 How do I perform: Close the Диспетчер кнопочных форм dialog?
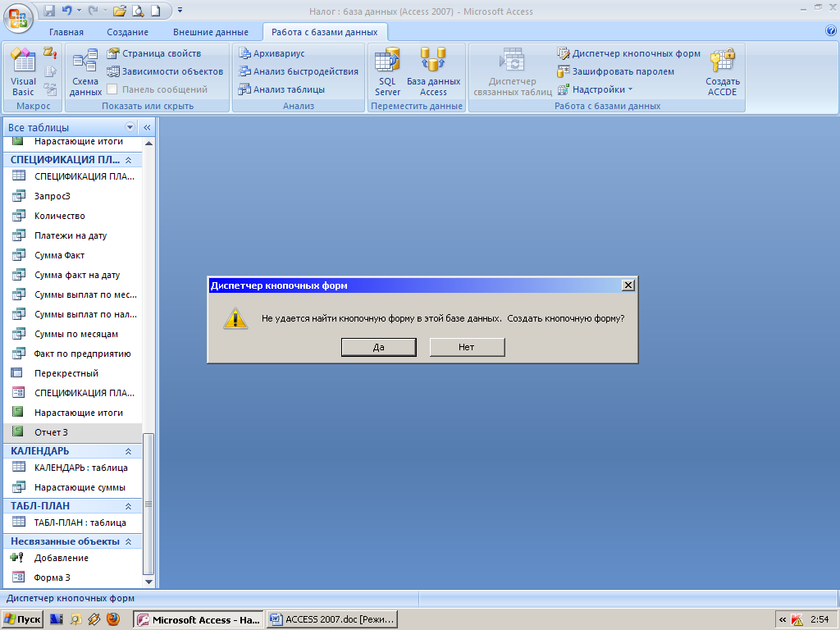click(628, 285)
